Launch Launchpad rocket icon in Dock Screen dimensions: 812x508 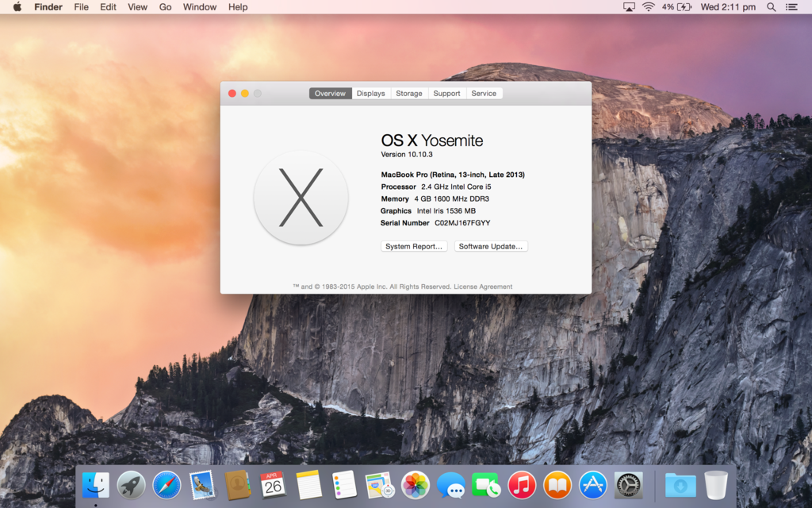(131, 485)
